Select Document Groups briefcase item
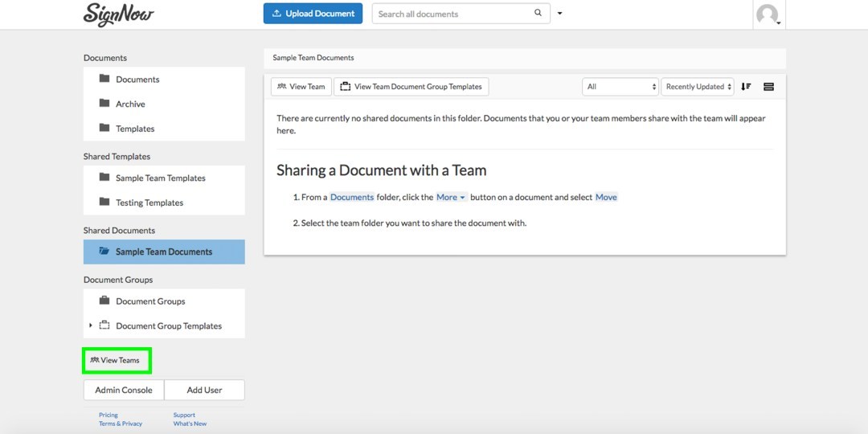 point(150,301)
